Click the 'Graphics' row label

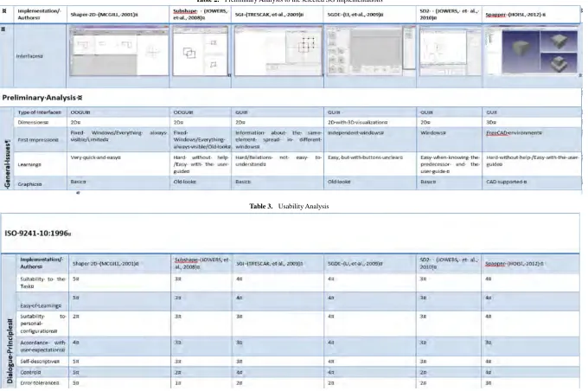30,184
